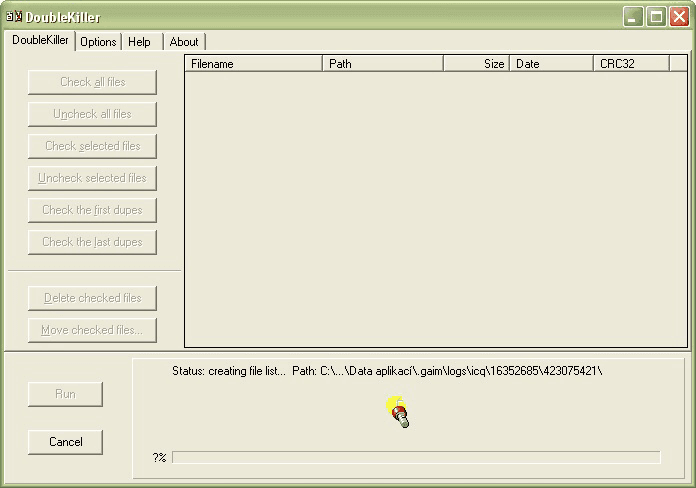Switch to the DoubleKiller tab
Image resolution: width=696 pixels, height=488 pixels.
40,40
